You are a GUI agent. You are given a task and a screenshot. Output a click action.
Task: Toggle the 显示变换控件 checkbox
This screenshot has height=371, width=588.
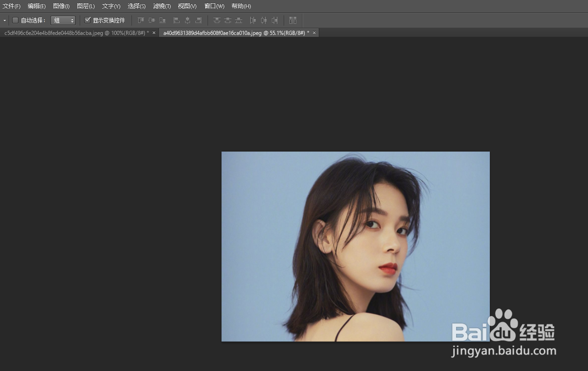(88, 20)
